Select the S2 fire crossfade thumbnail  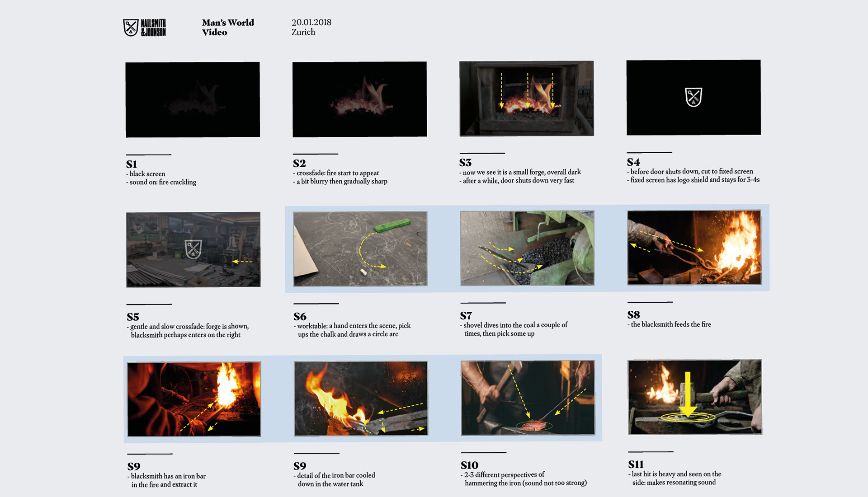(359, 99)
